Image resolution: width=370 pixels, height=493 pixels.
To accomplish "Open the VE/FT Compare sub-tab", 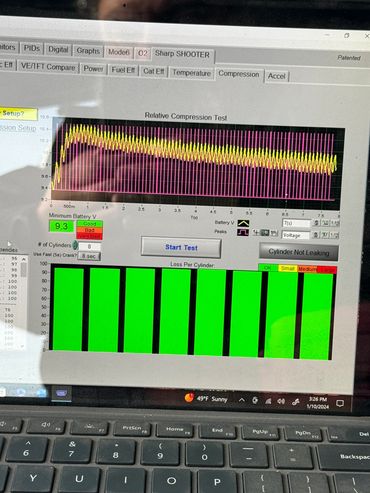I will coord(48,67).
